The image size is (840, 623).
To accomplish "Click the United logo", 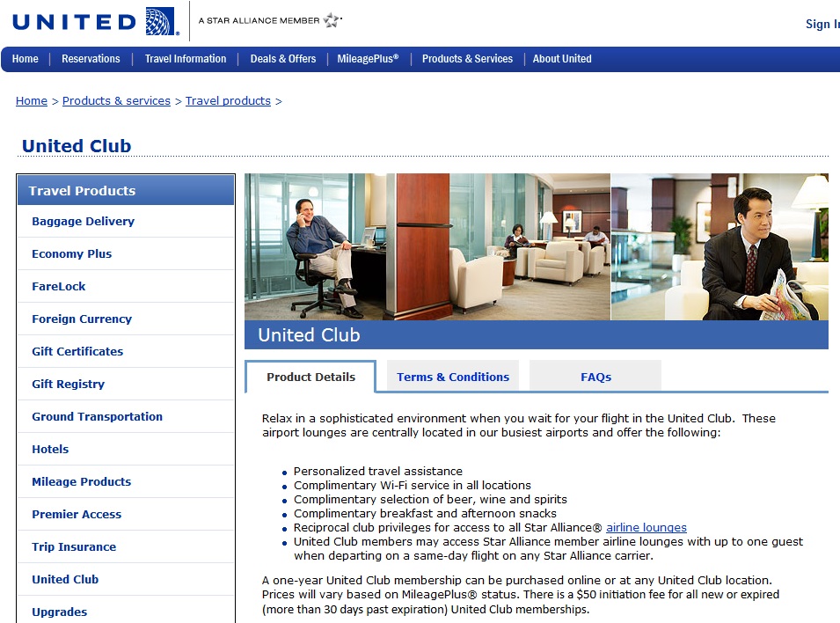I will (95, 21).
